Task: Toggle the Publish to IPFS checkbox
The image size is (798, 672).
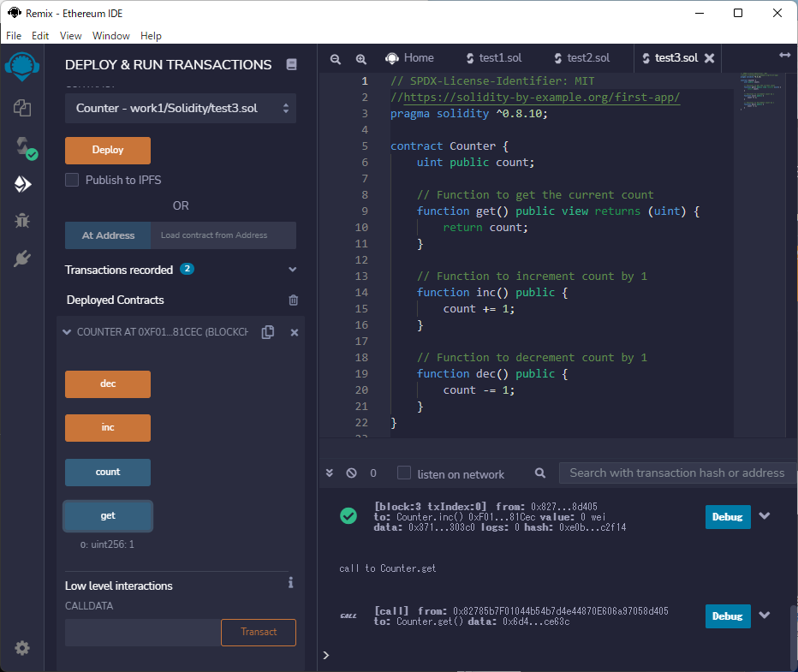Action: [x=73, y=180]
